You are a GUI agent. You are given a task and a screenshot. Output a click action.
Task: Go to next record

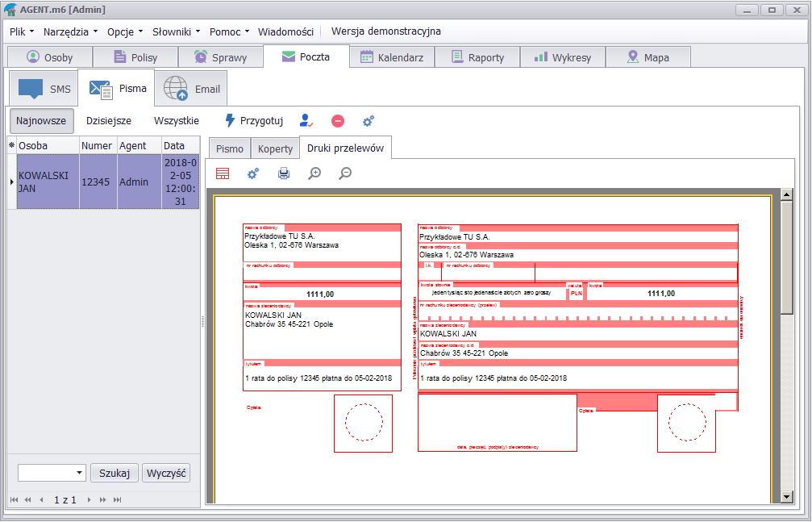tap(89, 499)
